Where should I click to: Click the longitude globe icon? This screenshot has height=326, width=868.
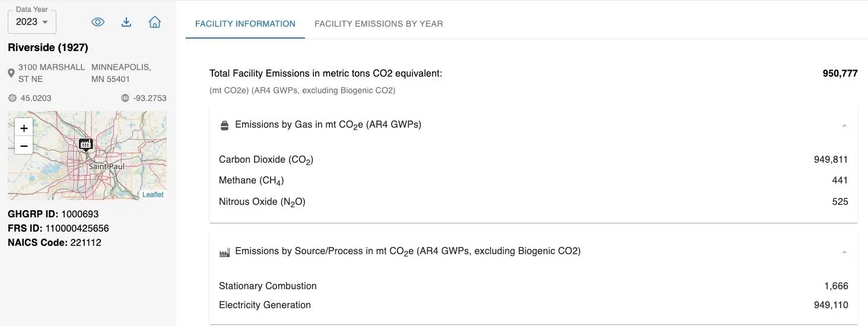pyautogui.click(x=125, y=98)
